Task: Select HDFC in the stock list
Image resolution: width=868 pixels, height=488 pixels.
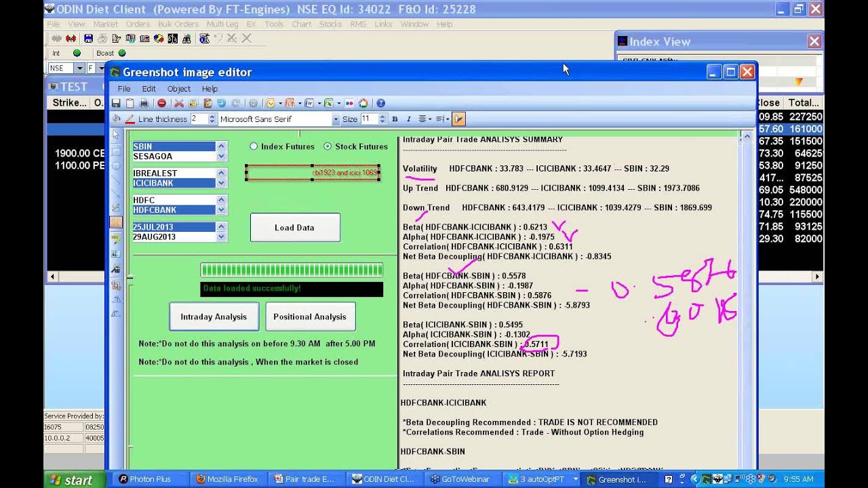Action: click(x=174, y=200)
